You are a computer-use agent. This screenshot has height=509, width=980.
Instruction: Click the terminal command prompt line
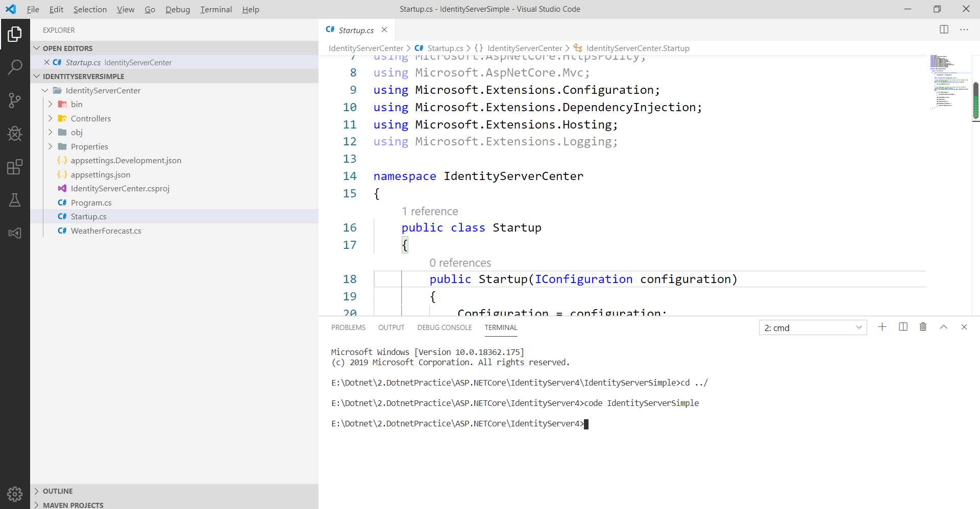click(x=459, y=423)
